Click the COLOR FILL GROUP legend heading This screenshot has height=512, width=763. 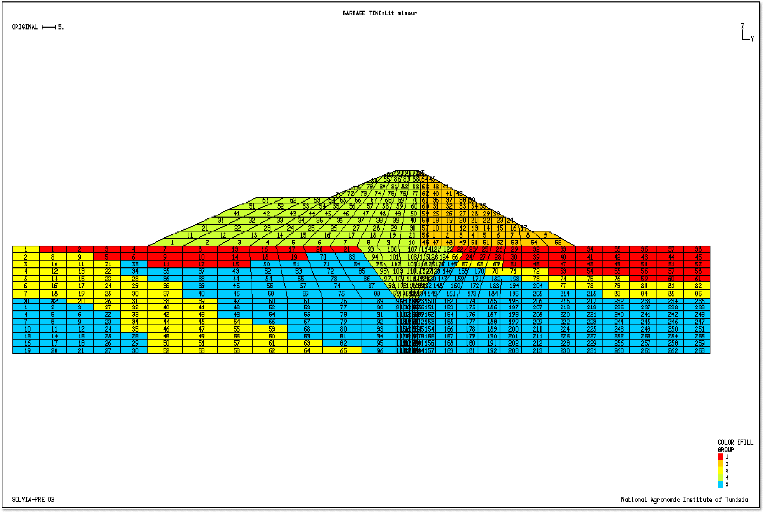[x=735, y=446]
